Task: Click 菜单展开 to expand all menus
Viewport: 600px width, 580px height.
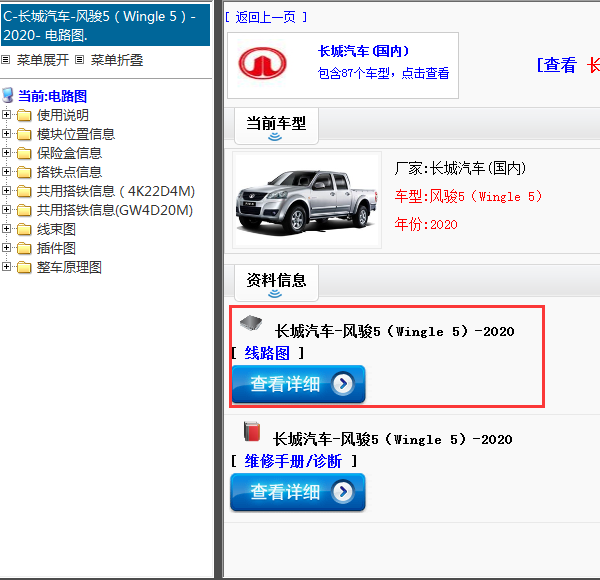Action: [x=42, y=60]
